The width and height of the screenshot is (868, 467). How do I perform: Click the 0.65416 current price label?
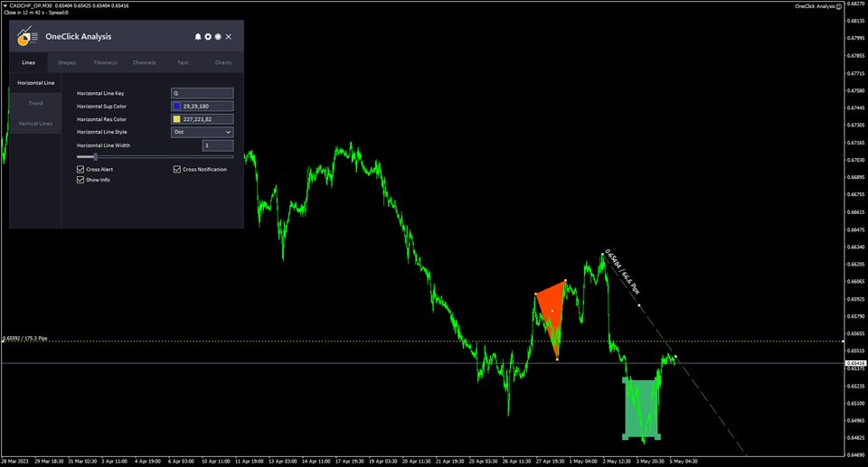tap(855, 363)
